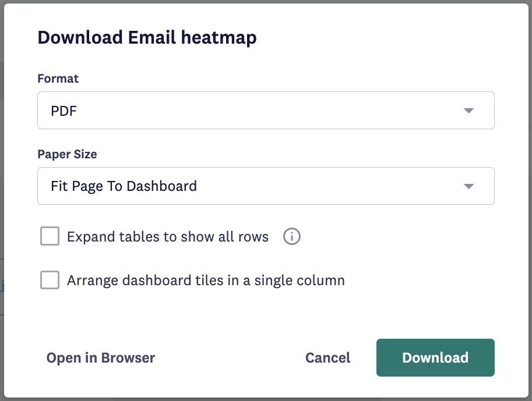Click the PDF value in Format field
This screenshot has height=401, width=532.
pyautogui.click(x=64, y=111)
